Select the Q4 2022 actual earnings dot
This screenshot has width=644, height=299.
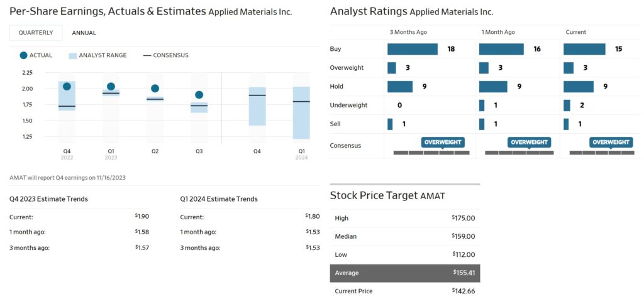(67, 87)
